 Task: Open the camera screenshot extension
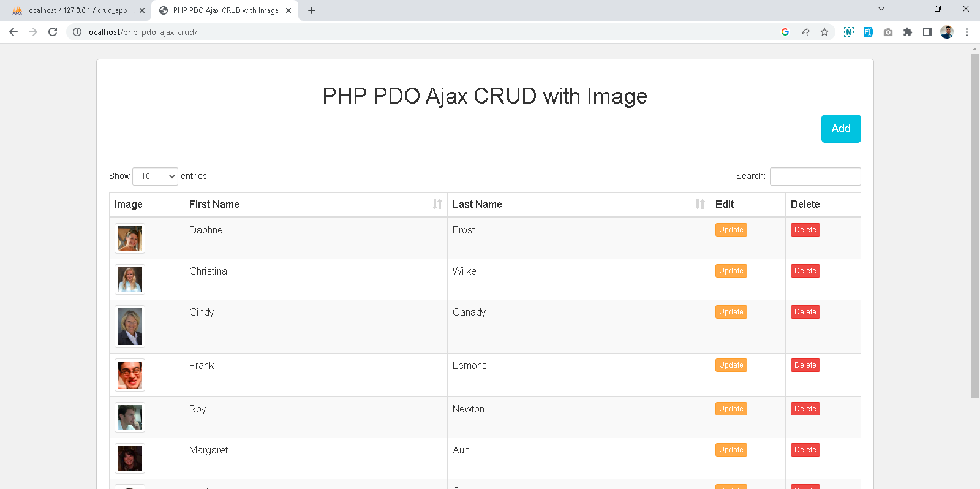tap(888, 32)
